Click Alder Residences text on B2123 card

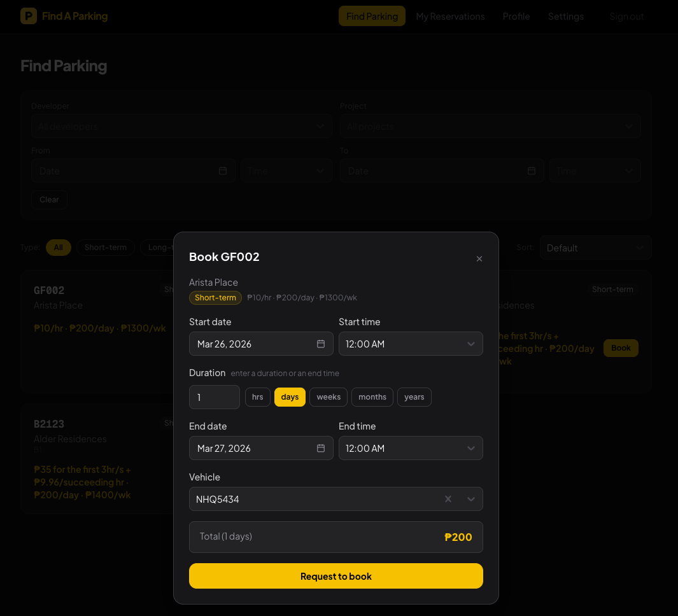(70, 438)
